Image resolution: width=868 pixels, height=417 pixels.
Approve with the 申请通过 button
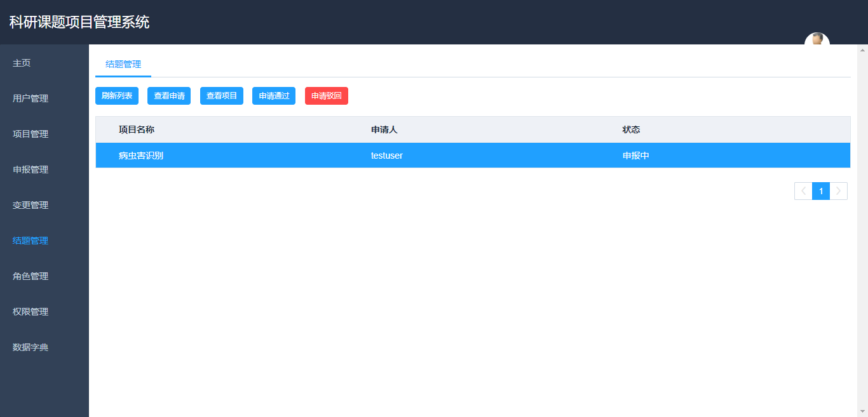click(x=274, y=96)
